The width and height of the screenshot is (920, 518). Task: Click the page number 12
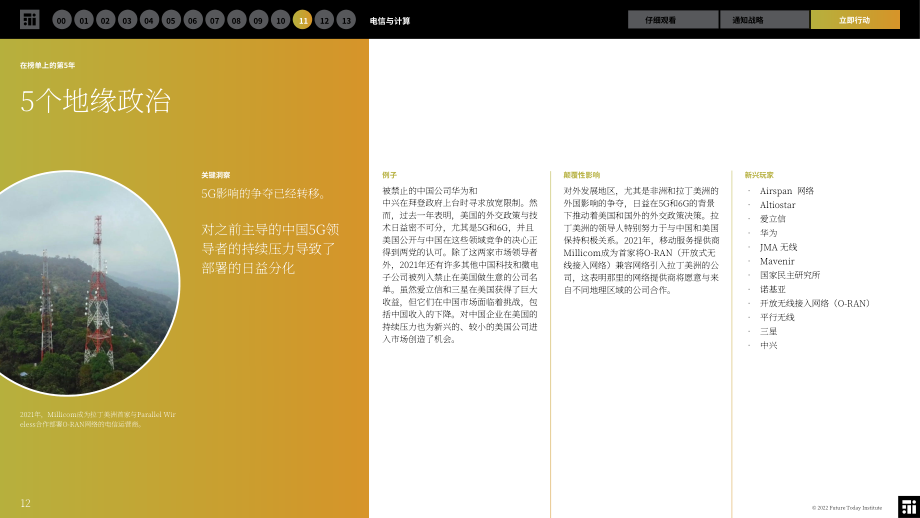25,503
